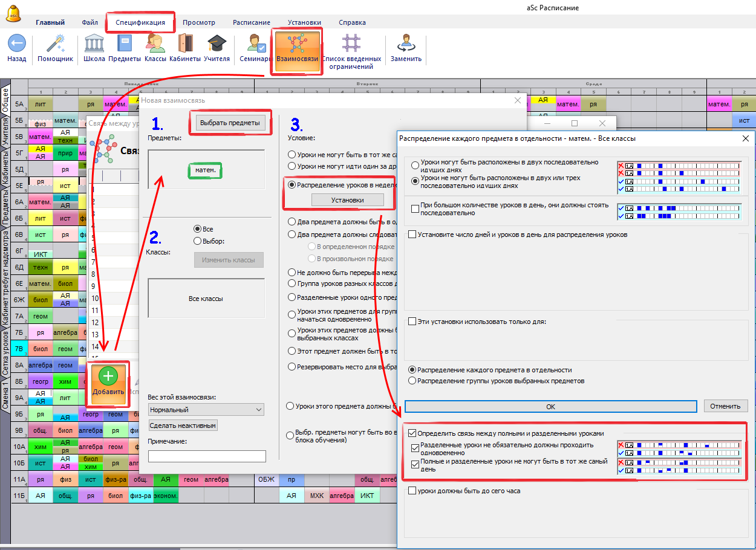The height and width of the screenshot is (550, 756).
Task: Open the Школа building icon
Action: 94,44
